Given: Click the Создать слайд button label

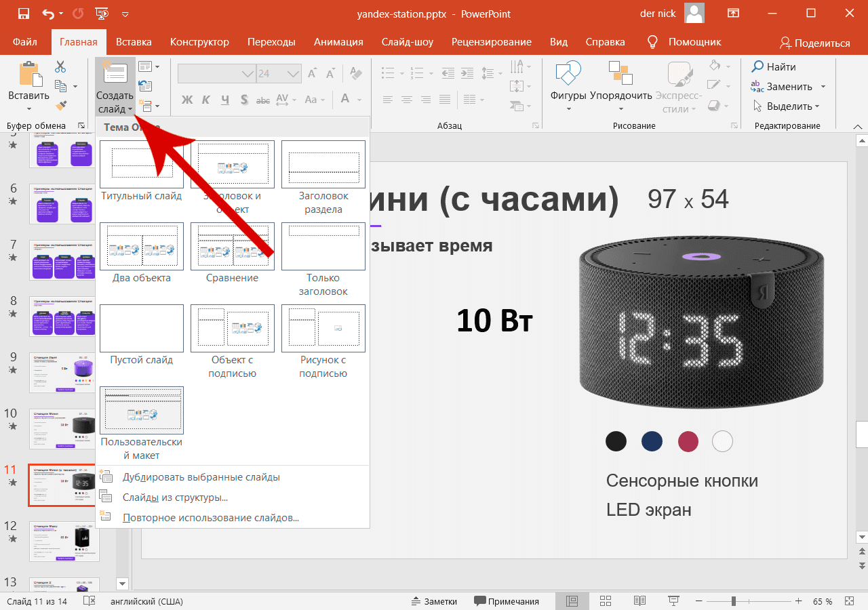Looking at the screenshot, I should pos(115,102).
